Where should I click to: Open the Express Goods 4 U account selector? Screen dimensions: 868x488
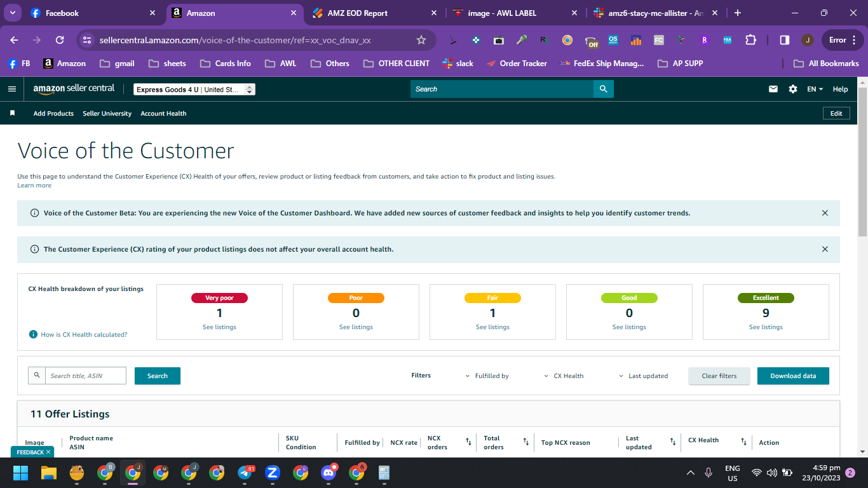point(194,90)
